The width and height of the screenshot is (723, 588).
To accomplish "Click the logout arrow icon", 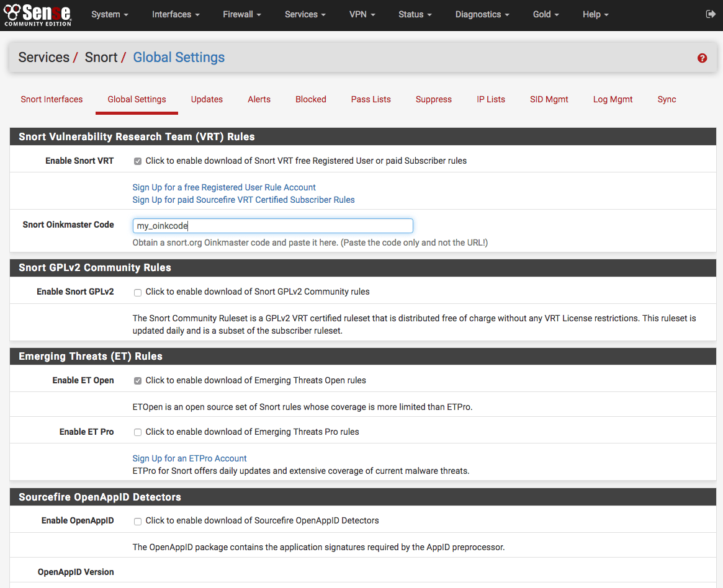I will (711, 14).
